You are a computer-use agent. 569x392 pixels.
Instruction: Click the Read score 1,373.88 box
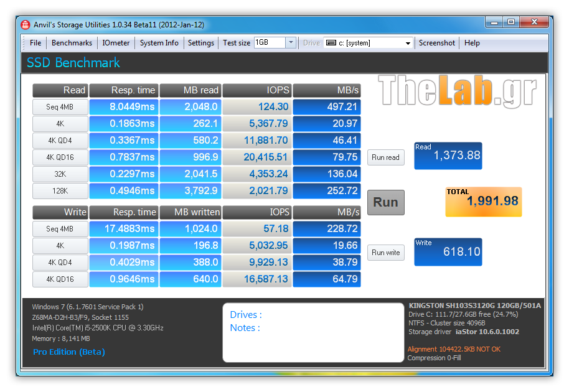coord(448,156)
